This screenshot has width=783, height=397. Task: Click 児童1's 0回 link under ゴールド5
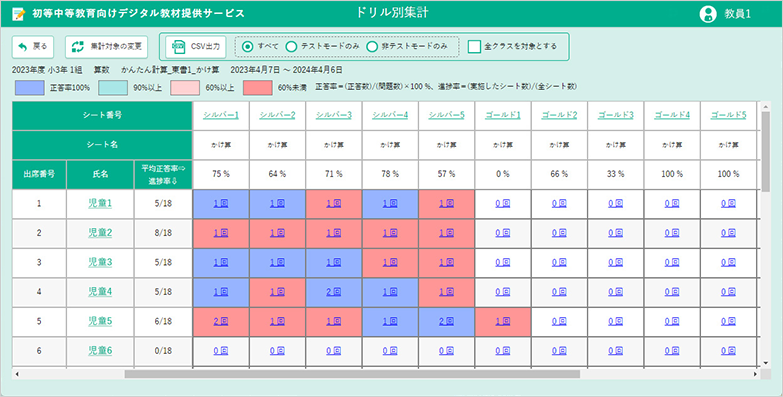pos(729,204)
